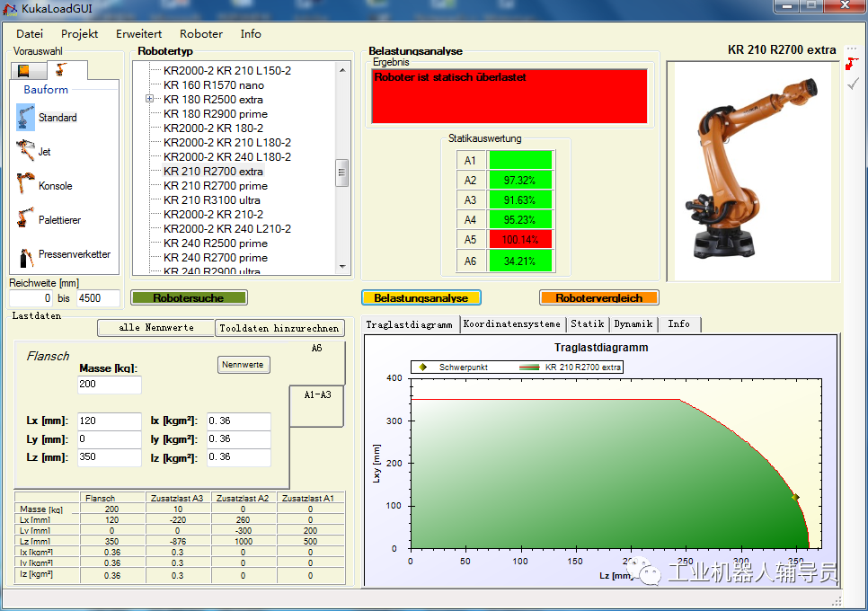Click the Ly [mm] input field
Viewport: 868px width, 611px height.
[109, 439]
